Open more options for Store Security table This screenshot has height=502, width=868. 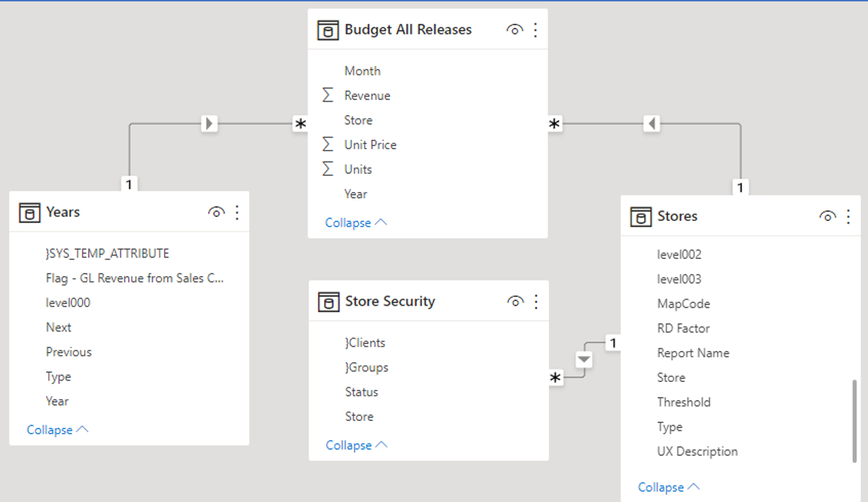(x=536, y=302)
